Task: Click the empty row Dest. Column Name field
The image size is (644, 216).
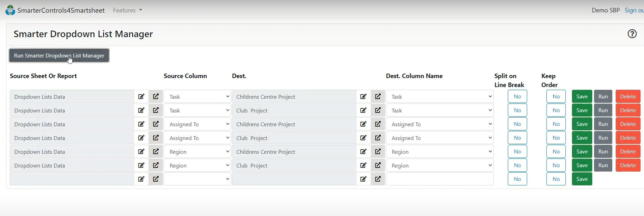Action: click(439, 179)
